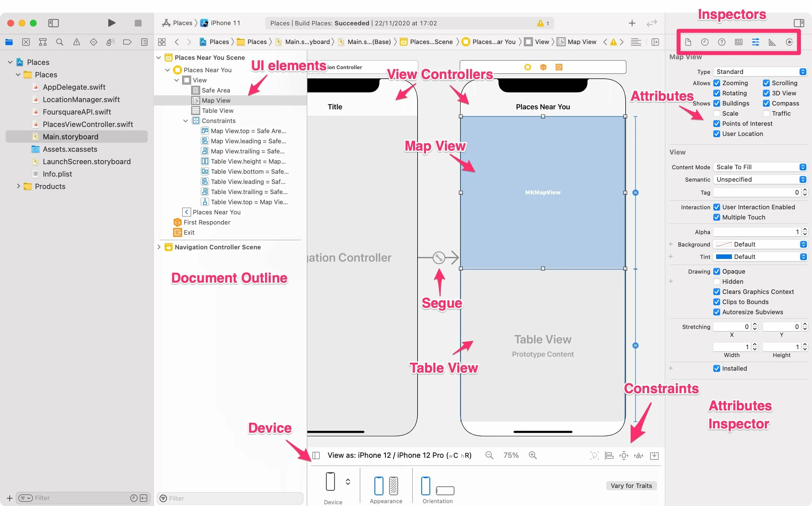Uncheck the User Location checkbox
This screenshot has height=506, width=812.
click(716, 134)
